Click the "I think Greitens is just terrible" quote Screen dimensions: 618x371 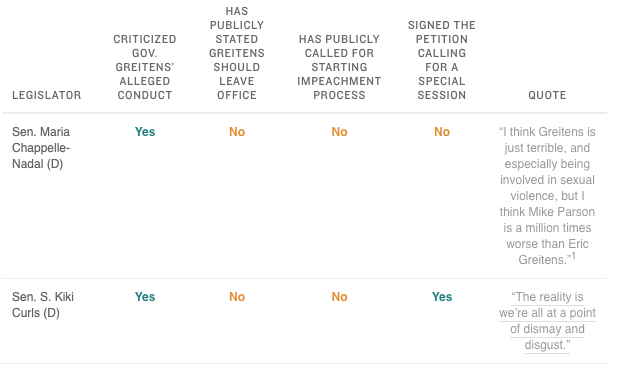[547, 196]
